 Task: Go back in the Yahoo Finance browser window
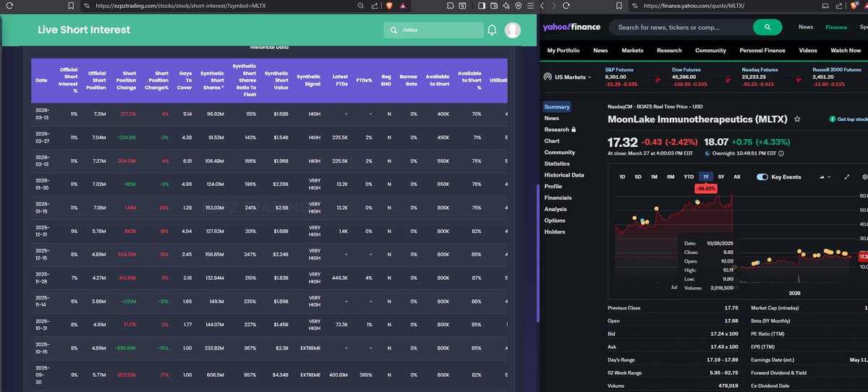click(x=543, y=6)
